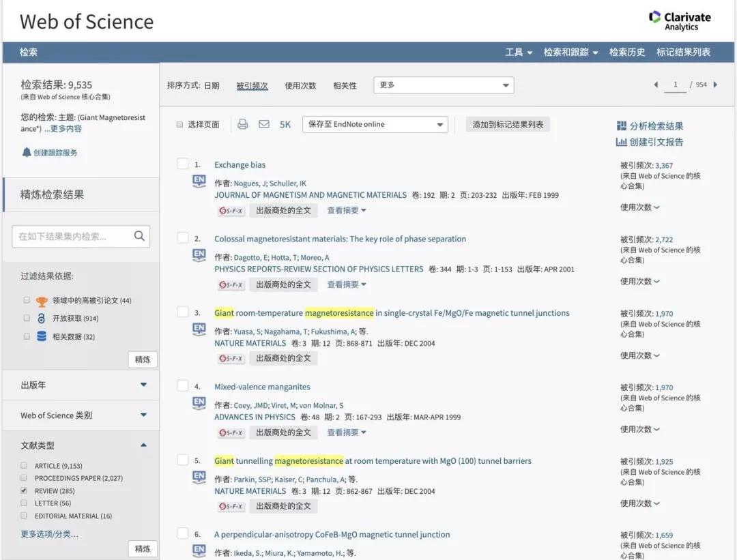This screenshot has height=560, width=737.
Task: Click inside the page number input field
Action: click(x=676, y=85)
